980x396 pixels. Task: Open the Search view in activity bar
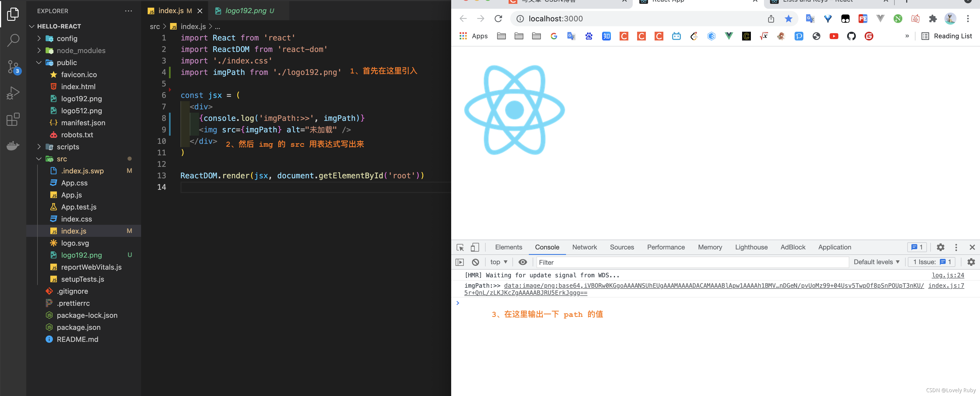[13, 40]
